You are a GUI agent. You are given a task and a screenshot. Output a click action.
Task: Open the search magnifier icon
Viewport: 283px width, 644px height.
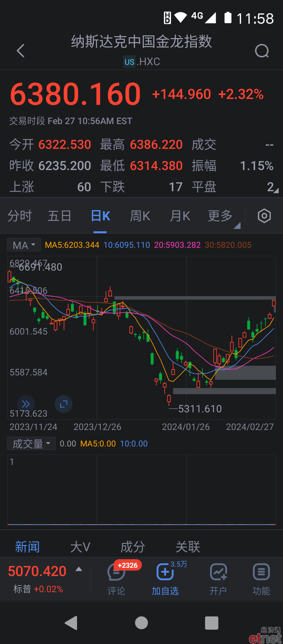[262, 51]
